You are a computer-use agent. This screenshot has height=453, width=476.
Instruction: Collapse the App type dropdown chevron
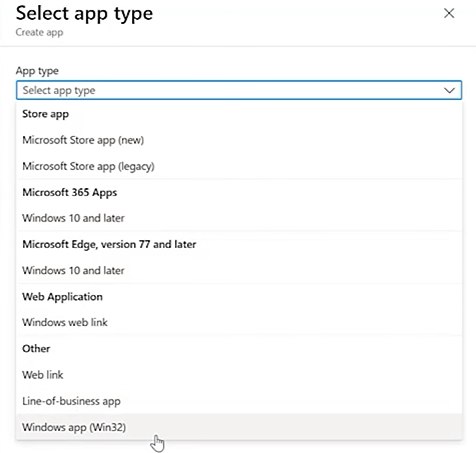point(449,90)
